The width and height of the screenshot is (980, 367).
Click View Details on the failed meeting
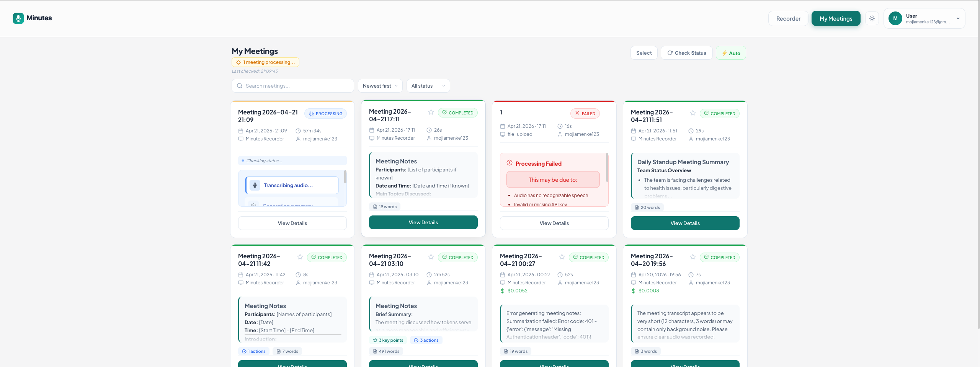[x=554, y=223]
